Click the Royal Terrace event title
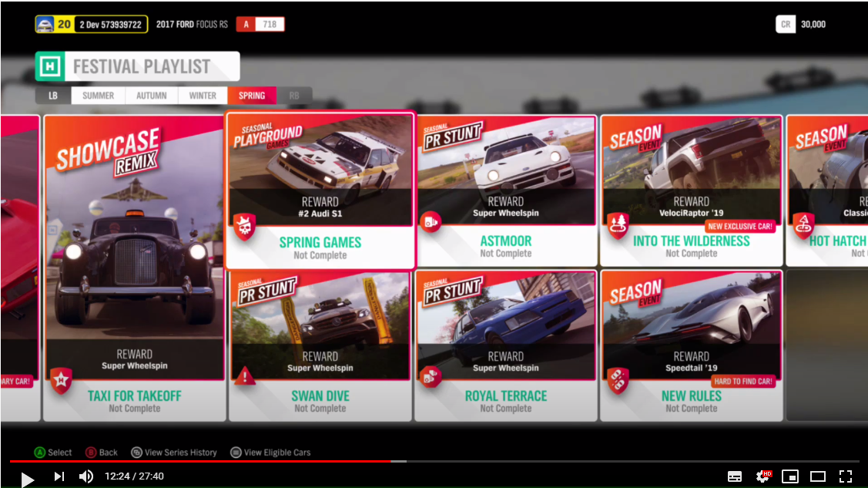 506,396
